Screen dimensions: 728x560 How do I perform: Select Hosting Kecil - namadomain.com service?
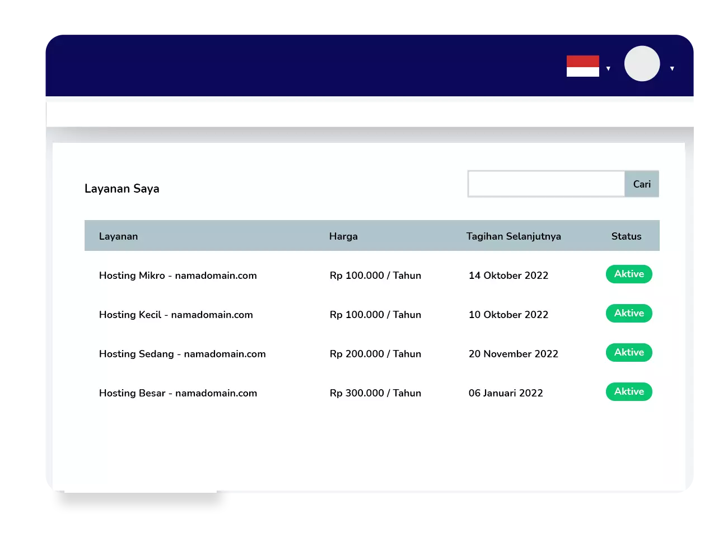(176, 315)
